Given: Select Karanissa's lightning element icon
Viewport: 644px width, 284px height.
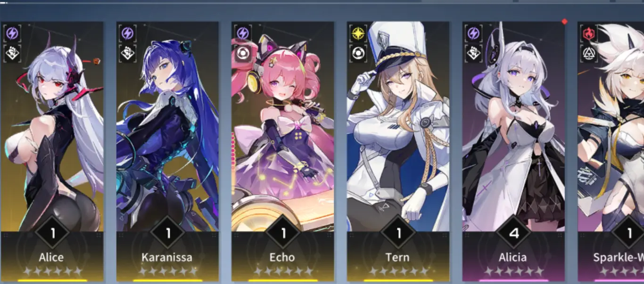Looking at the screenshot, I should pos(127,33).
